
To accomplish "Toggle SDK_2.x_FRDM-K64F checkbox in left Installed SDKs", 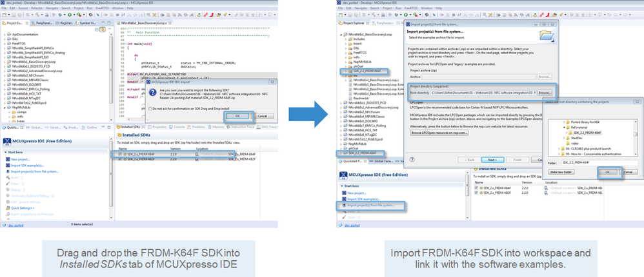I will (120, 154).
